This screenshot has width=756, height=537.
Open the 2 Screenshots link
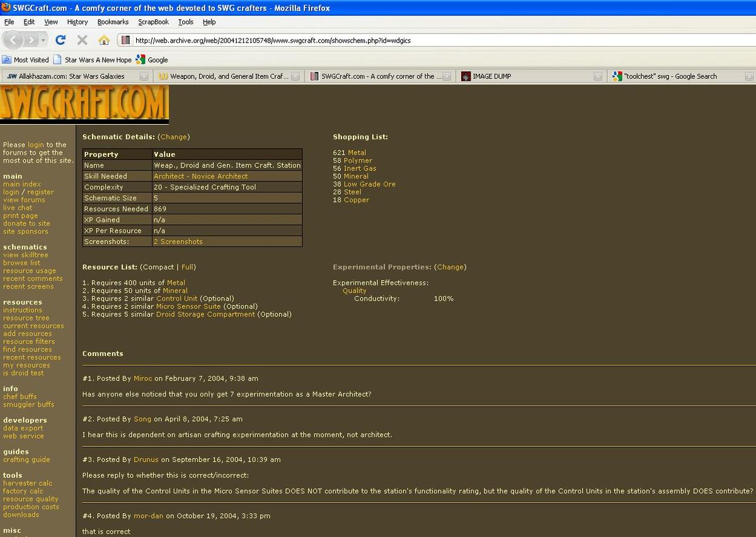point(178,242)
